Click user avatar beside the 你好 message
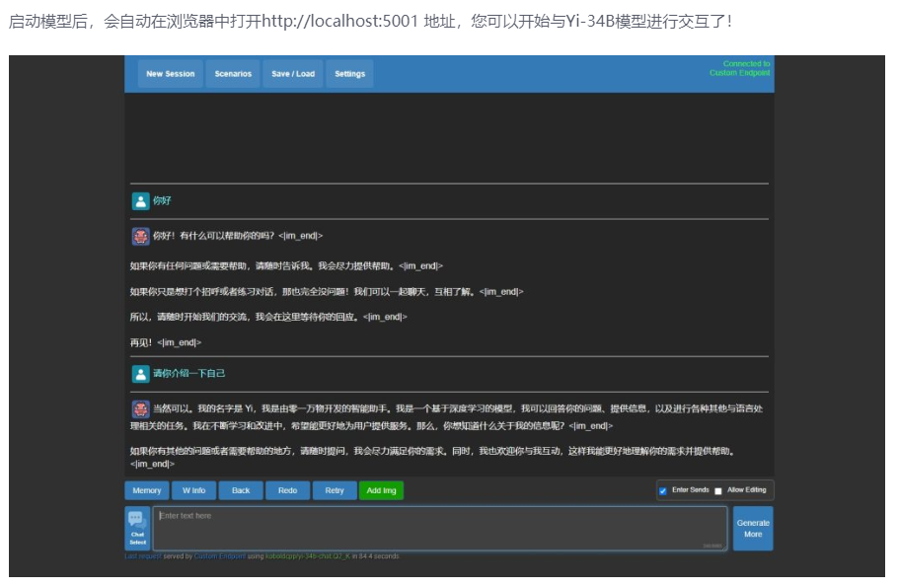The width and height of the screenshot is (898, 588). point(140,201)
